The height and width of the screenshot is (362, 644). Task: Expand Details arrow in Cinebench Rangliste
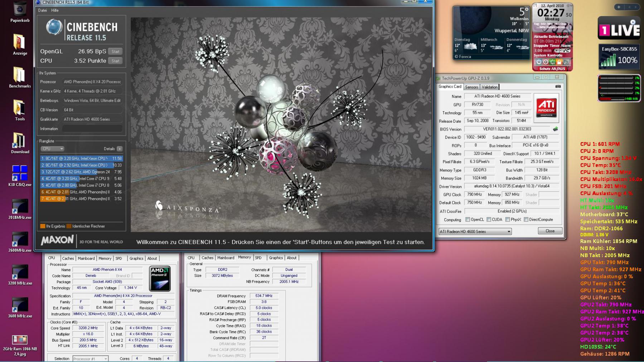click(120, 149)
